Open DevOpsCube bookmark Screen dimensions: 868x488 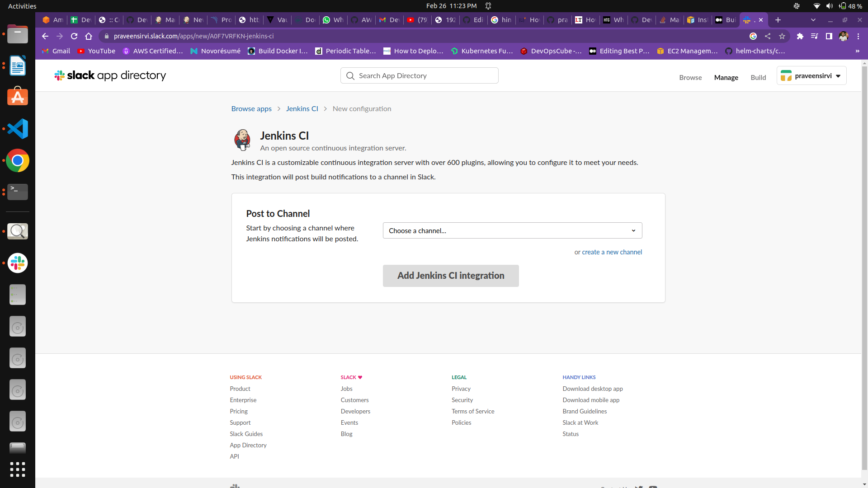[551, 51]
